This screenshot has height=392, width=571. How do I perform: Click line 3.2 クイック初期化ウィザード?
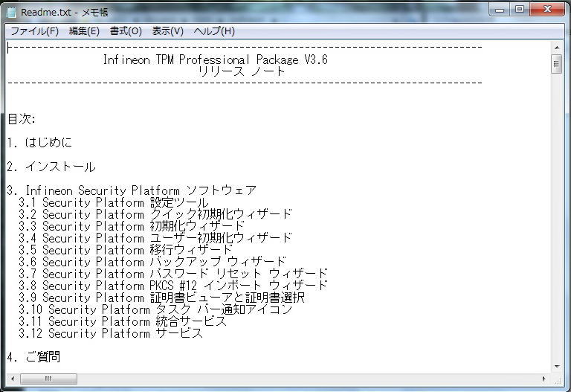(155, 214)
